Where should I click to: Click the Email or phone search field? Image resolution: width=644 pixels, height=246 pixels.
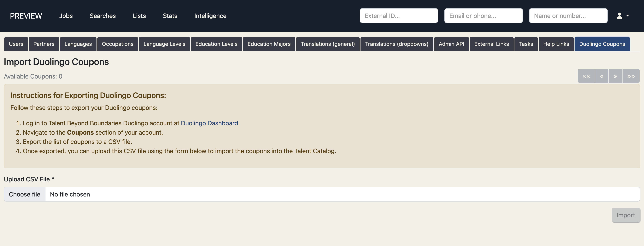tap(483, 15)
